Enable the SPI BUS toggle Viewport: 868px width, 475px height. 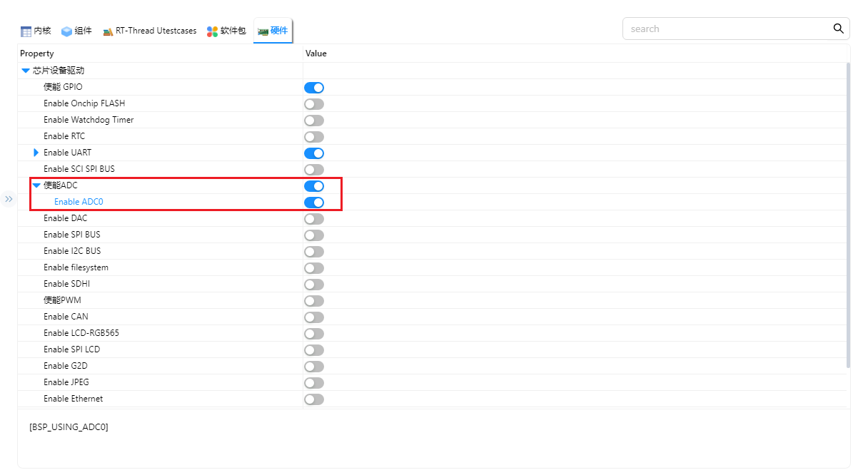point(314,235)
